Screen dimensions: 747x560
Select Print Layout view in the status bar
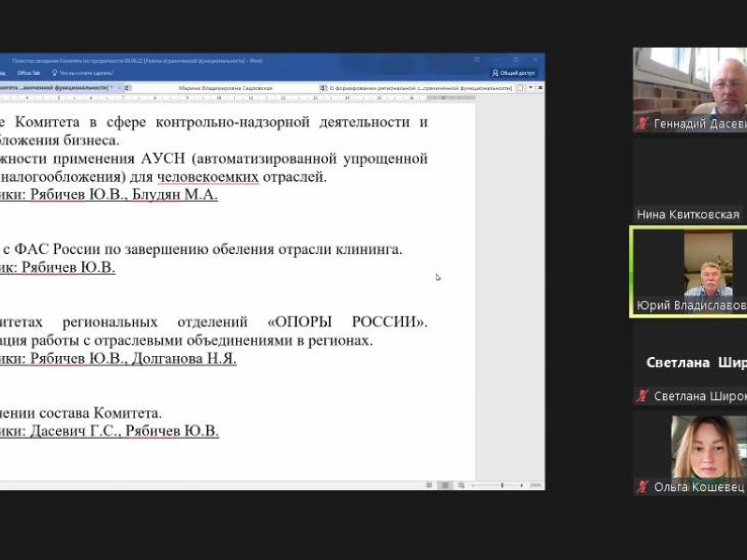coord(445,485)
